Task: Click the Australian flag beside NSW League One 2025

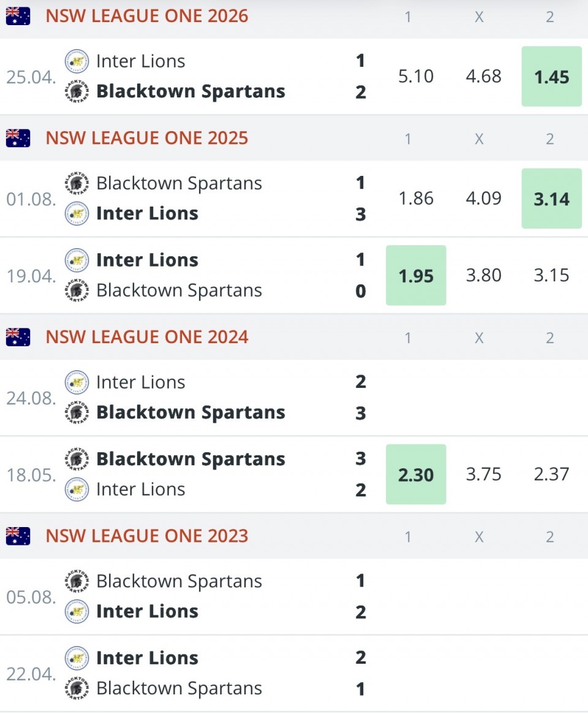Action: (18, 139)
